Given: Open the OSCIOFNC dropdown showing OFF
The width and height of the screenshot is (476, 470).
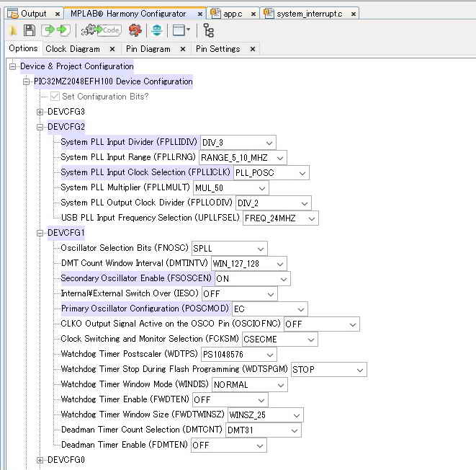Looking at the screenshot, I should [x=321, y=324].
